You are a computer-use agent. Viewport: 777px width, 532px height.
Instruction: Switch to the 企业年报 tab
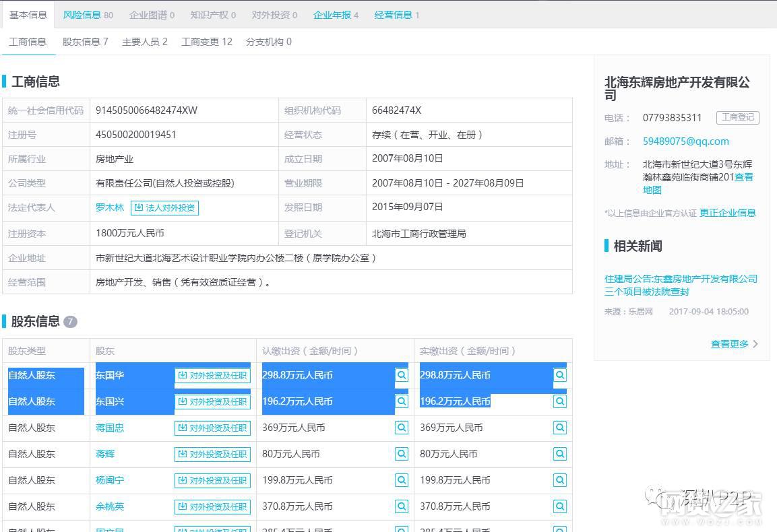tap(336, 15)
